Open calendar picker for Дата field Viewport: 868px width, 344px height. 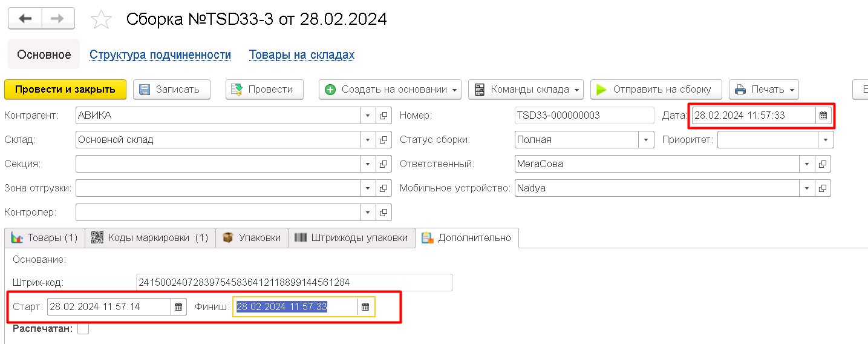click(x=823, y=115)
